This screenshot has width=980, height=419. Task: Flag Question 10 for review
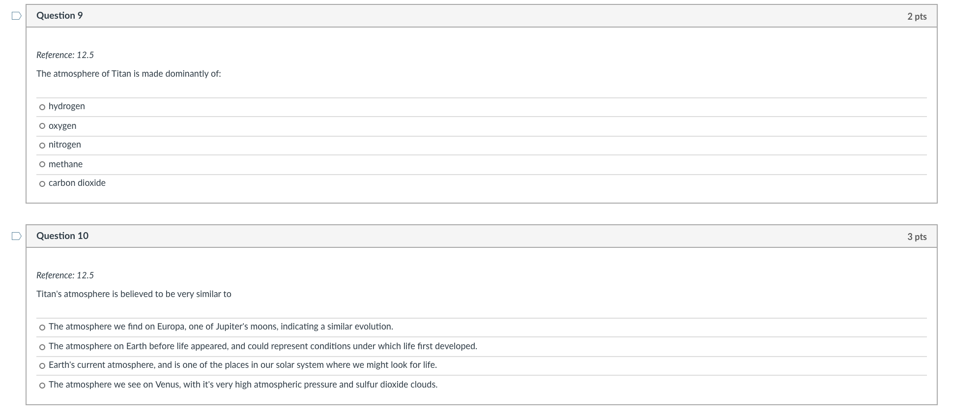pyautogui.click(x=17, y=236)
